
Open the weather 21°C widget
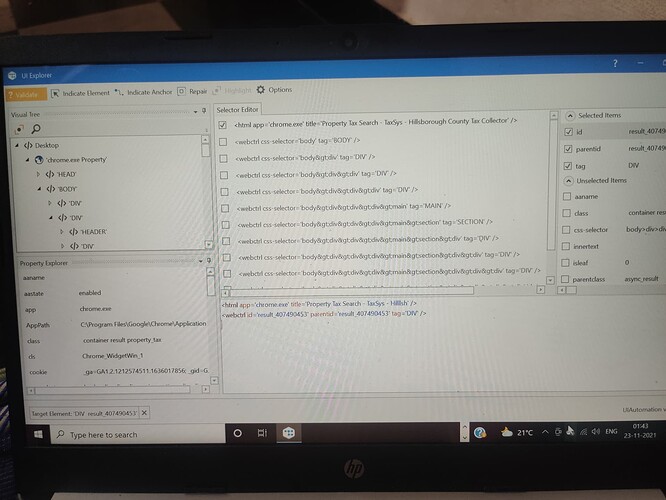516,432
